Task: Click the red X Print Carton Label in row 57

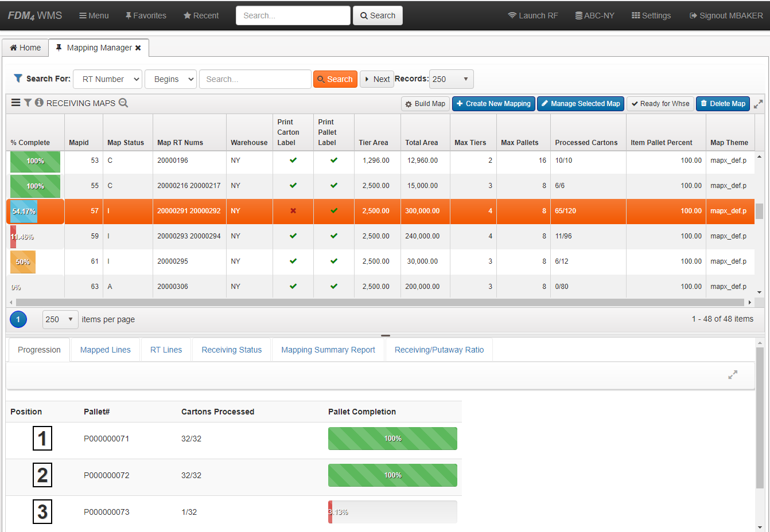Action: click(293, 211)
